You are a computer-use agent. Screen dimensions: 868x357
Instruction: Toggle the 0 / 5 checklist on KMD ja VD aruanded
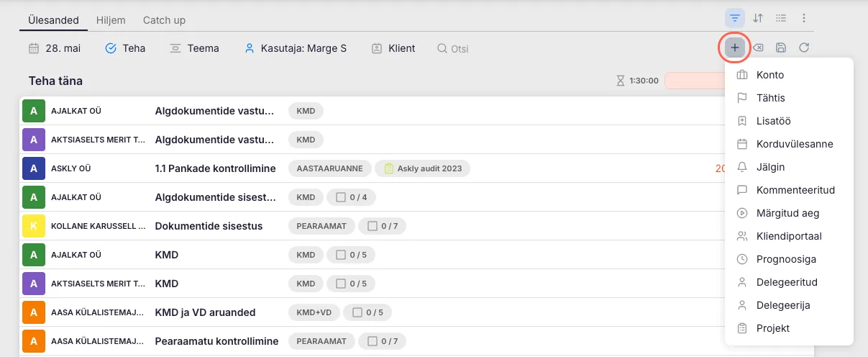[x=367, y=312]
